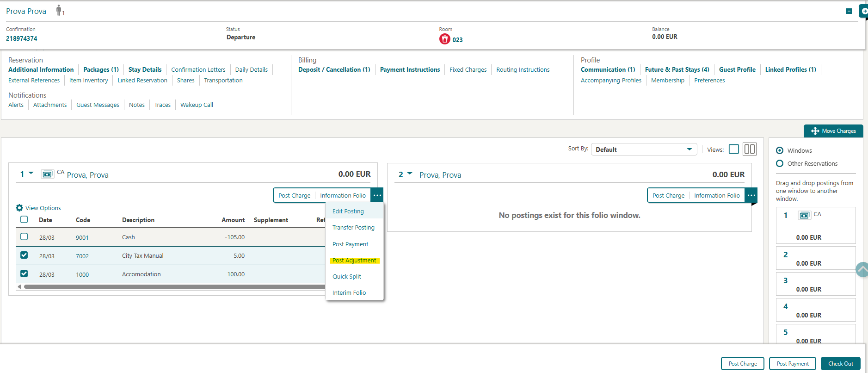The width and height of the screenshot is (868, 373).
Task: Click the View Options gear icon
Action: pos(19,208)
